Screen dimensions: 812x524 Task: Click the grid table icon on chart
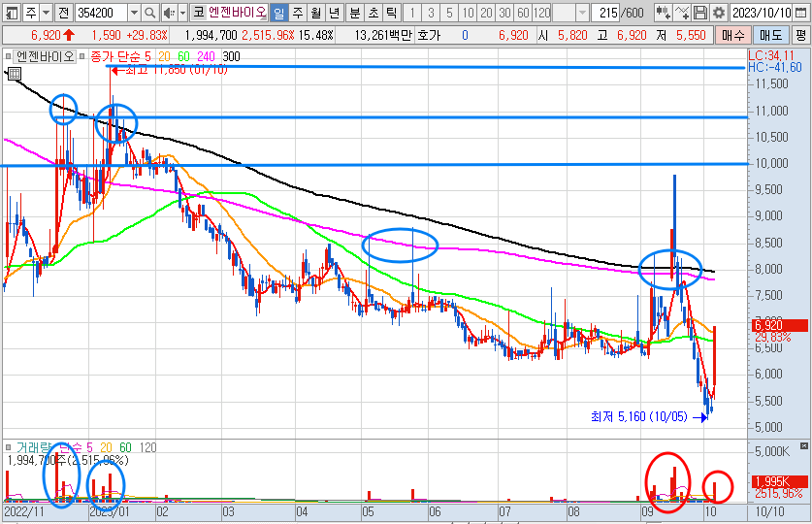click(x=15, y=74)
